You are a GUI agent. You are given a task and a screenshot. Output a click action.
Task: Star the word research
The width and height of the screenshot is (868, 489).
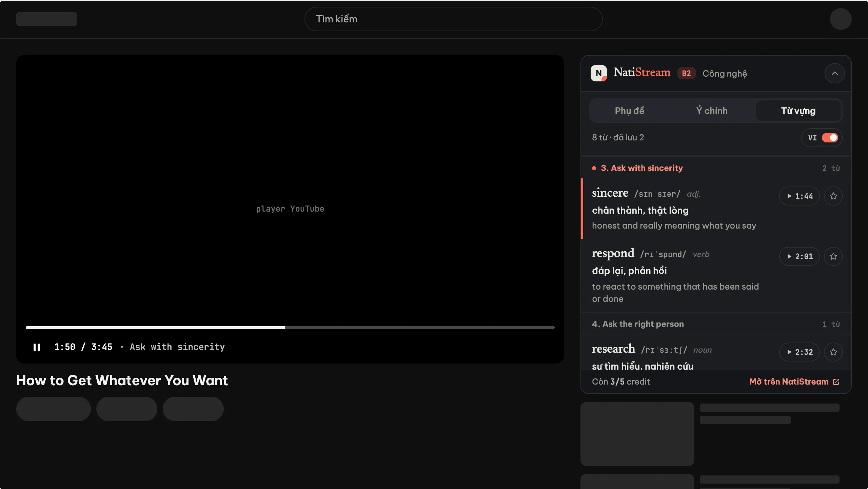click(x=833, y=352)
